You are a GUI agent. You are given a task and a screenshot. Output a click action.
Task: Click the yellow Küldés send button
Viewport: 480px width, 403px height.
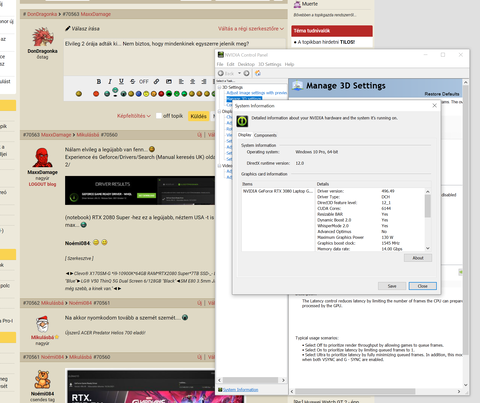[x=198, y=116]
